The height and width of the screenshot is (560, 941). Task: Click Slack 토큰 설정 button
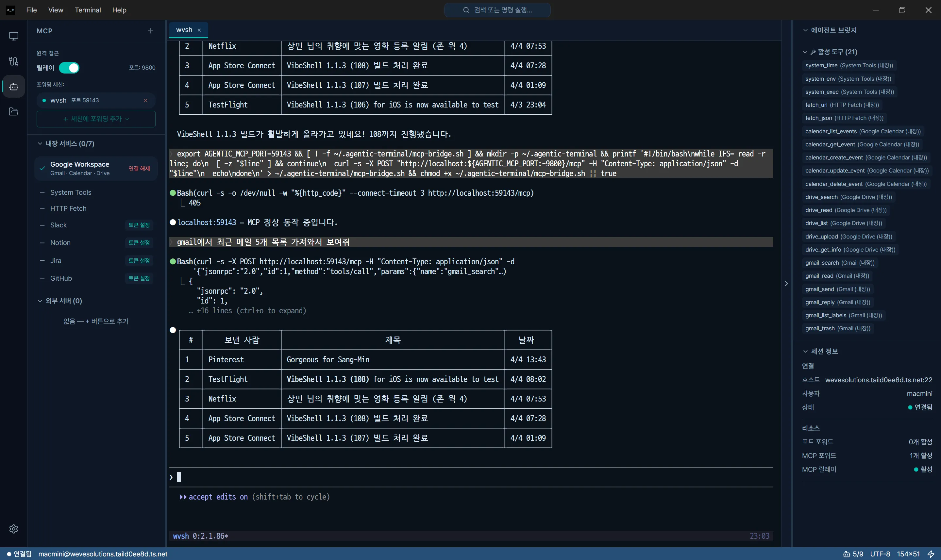tap(139, 225)
